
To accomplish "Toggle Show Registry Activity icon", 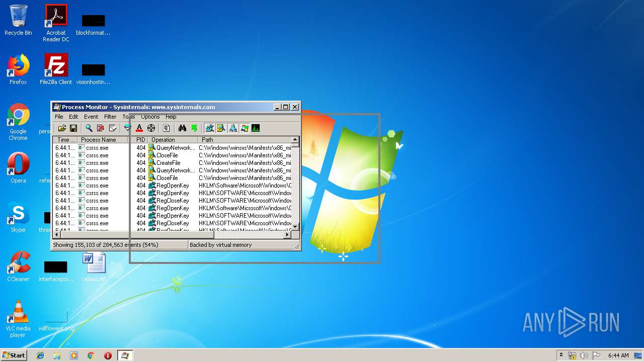I will tap(209, 128).
